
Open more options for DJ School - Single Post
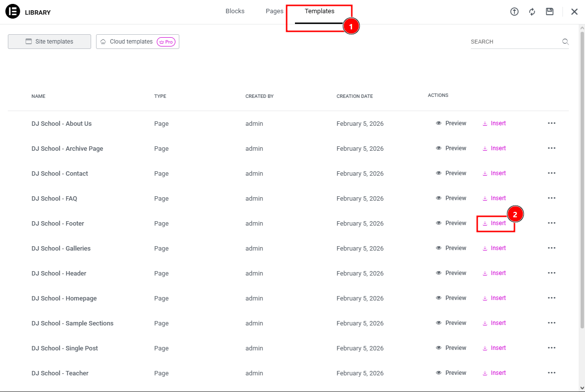pos(551,348)
